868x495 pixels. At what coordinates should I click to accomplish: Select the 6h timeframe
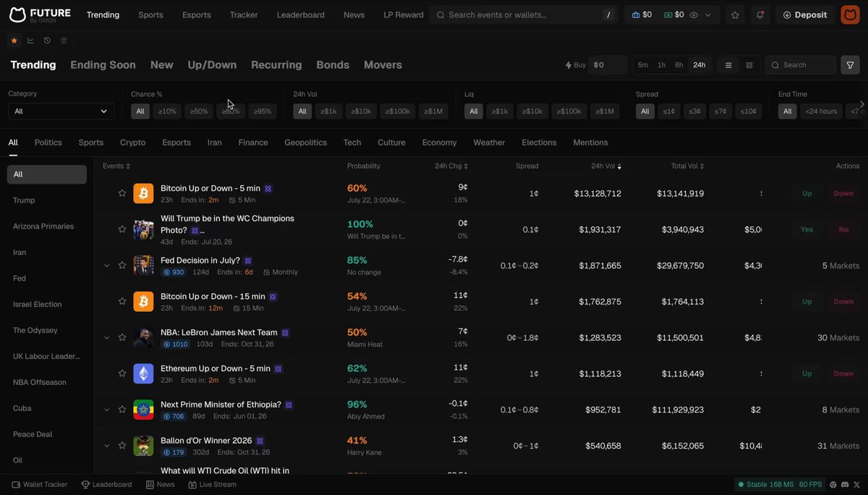coord(679,65)
